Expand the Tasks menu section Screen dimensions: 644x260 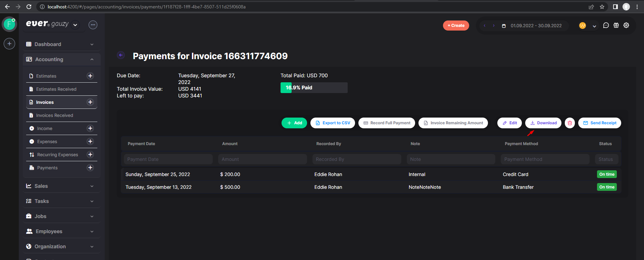tap(62, 201)
